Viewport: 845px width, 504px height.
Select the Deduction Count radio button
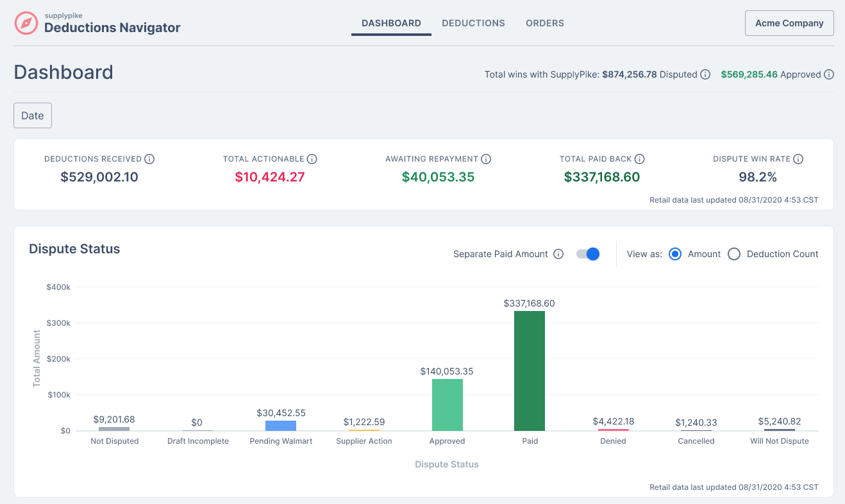734,254
